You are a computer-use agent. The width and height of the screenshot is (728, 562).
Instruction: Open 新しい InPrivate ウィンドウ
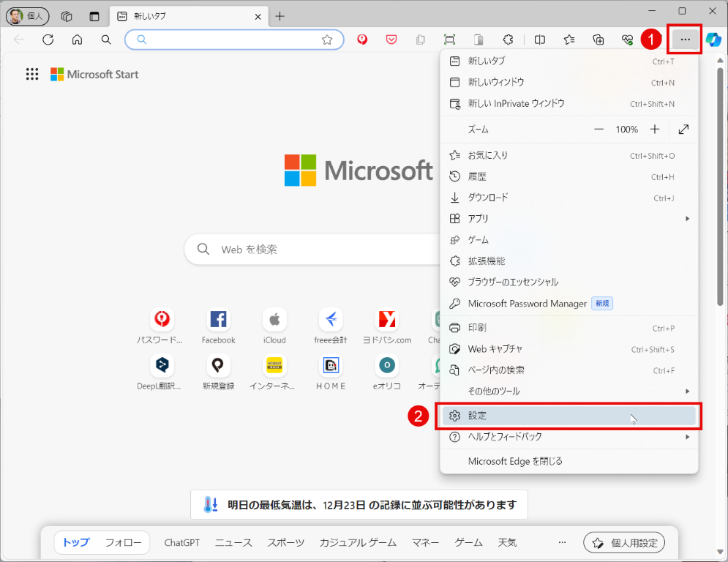[568, 104]
